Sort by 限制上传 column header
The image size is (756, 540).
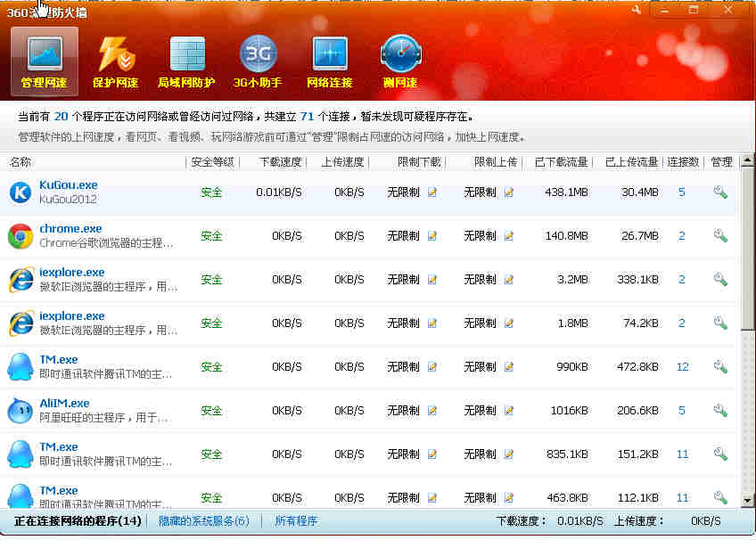(x=496, y=162)
